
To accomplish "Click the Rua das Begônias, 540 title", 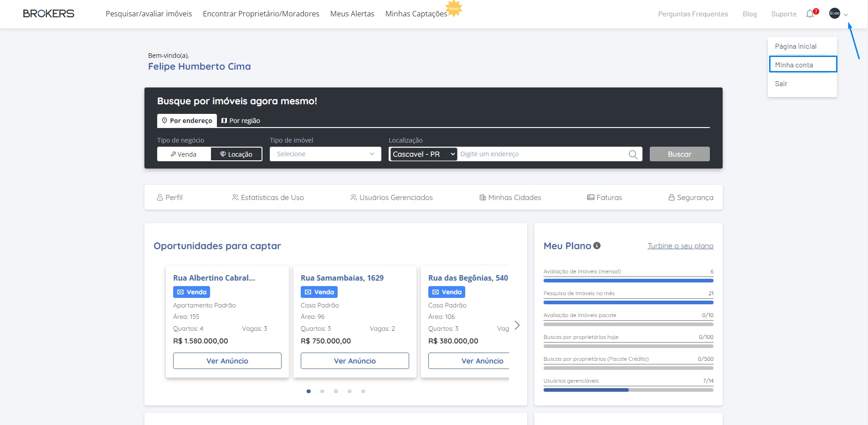I will tap(468, 278).
